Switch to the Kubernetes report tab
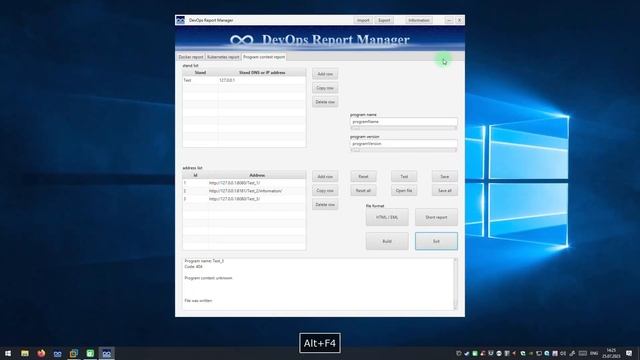This screenshot has height=360, width=640. pyautogui.click(x=223, y=57)
